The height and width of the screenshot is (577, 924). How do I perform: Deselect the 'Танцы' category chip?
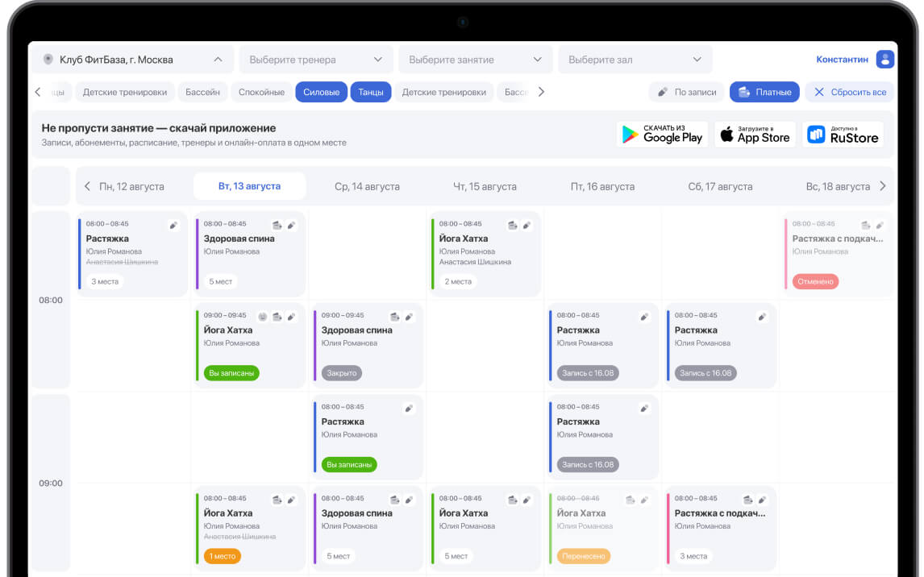click(371, 92)
